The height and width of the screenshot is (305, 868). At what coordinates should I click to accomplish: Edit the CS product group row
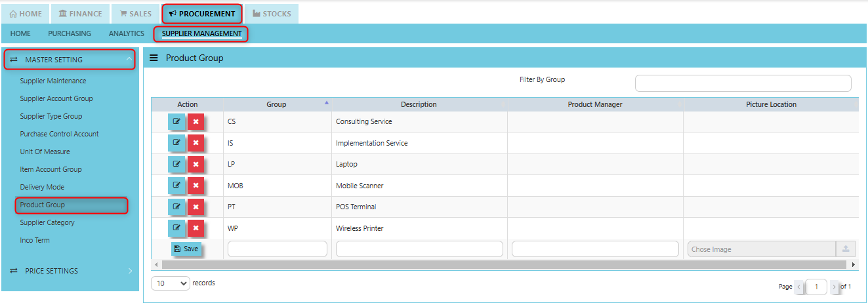pyautogui.click(x=176, y=122)
